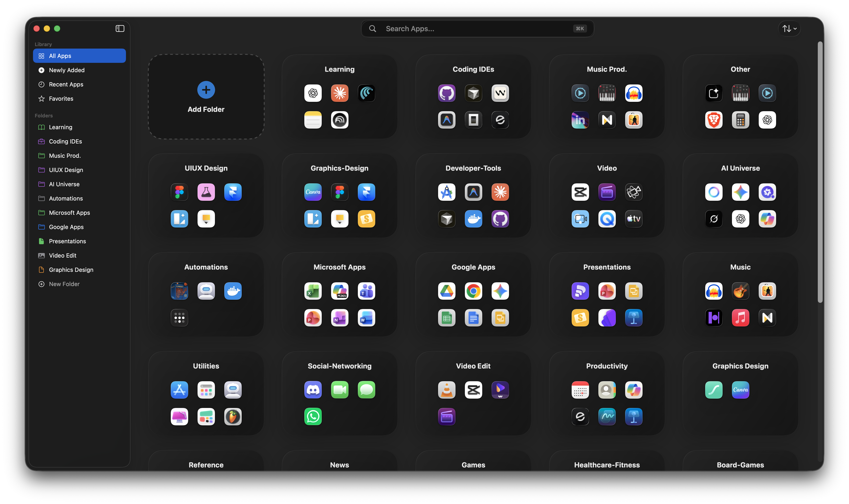Screen dimensions: 849x504
Task: Click the Add Folder tile
Action: point(206,97)
